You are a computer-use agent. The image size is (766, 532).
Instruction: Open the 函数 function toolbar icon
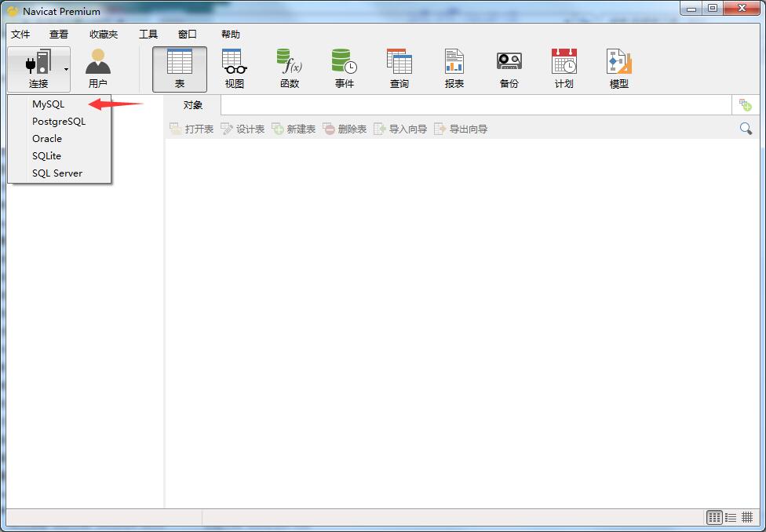pos(290,69)
